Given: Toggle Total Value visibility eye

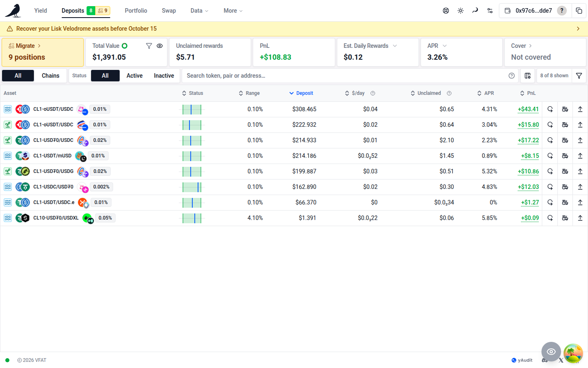Looking at the screenshot, I should click(x=160, y=46).
